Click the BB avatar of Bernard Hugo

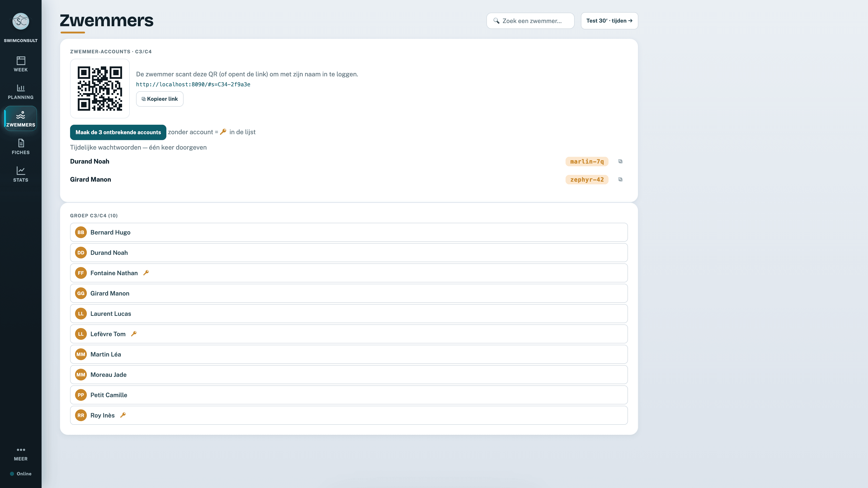click(x=81, y=232)
